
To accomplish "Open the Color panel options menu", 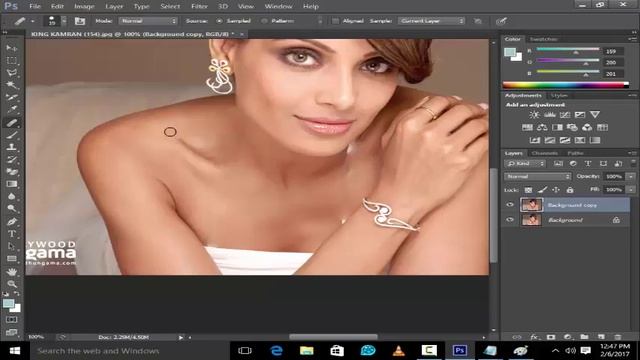I will [632, 39].
